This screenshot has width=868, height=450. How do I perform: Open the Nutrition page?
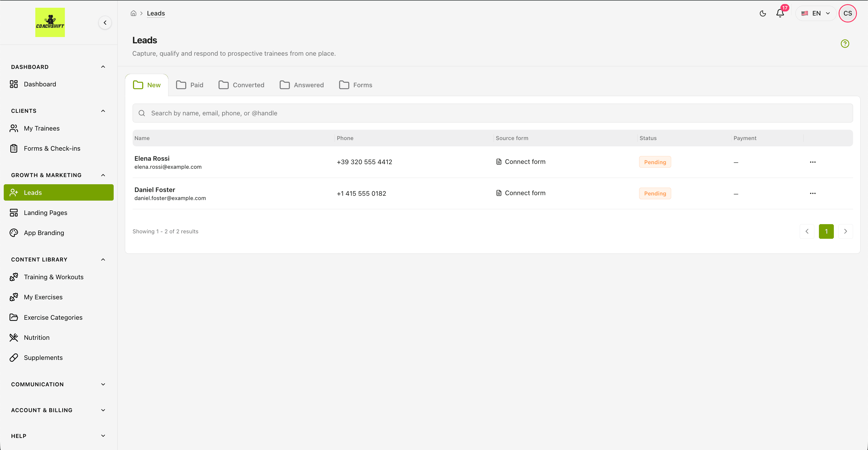click(59, 338)
